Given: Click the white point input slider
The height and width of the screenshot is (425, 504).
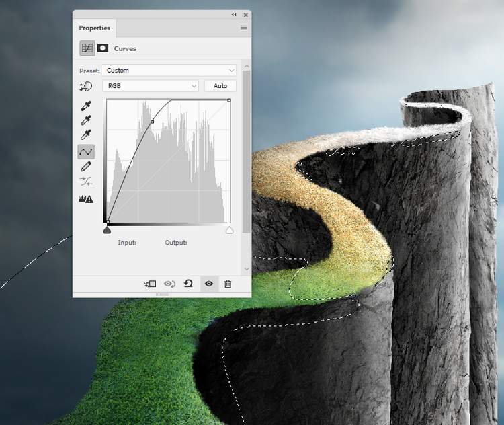Looking at the screenshot, I should (229, 230).
